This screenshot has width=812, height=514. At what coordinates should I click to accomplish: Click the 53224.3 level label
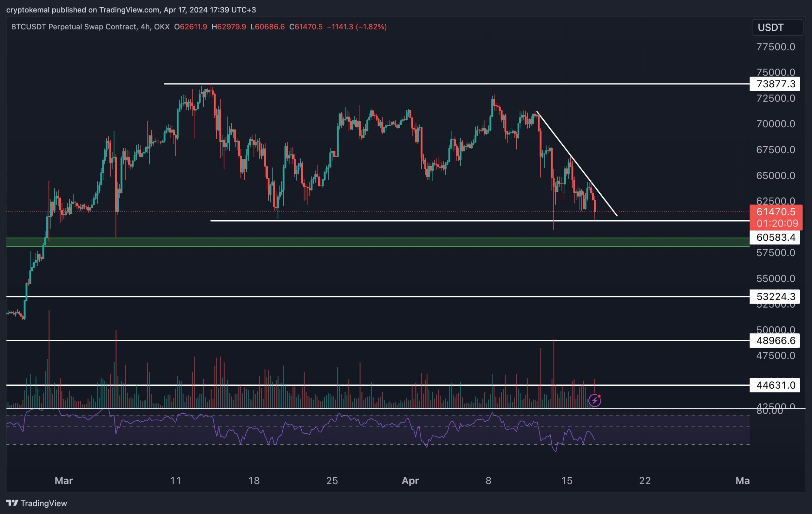[x=776, y=296]
